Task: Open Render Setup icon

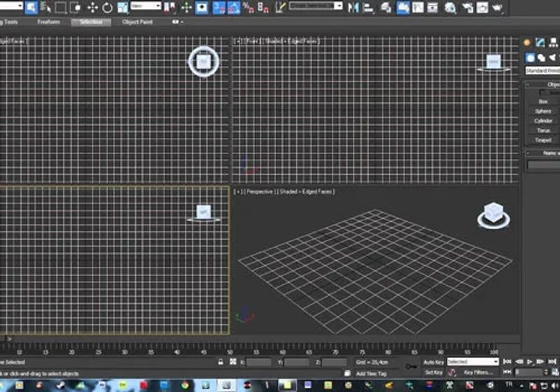Action: click(x=467, y=8)
